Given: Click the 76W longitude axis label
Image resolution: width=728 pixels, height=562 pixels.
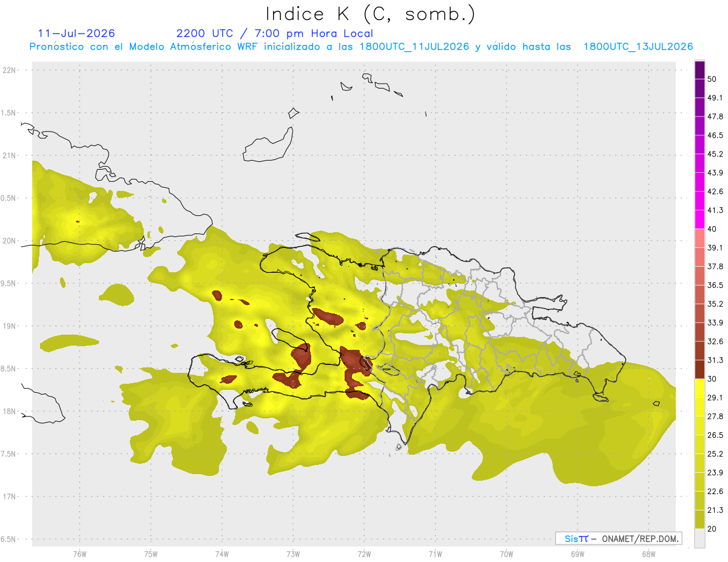Looking at the screenshot, I should click(79, 554).
